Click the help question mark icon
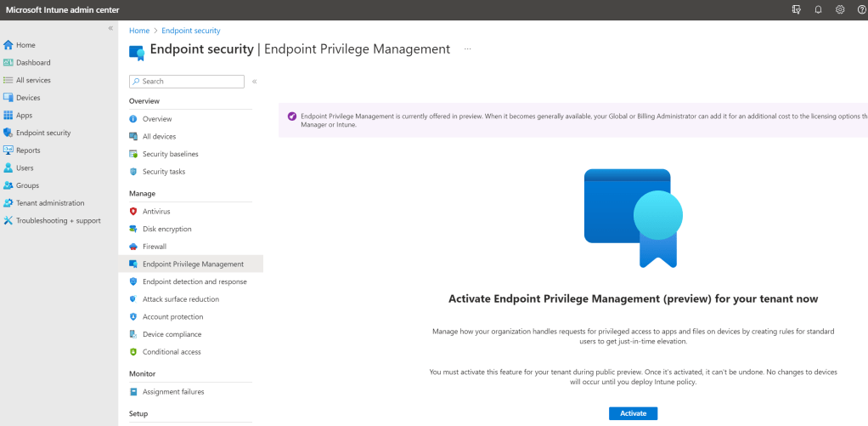Viewport: 868px width, 426px height. pos(860,9)
